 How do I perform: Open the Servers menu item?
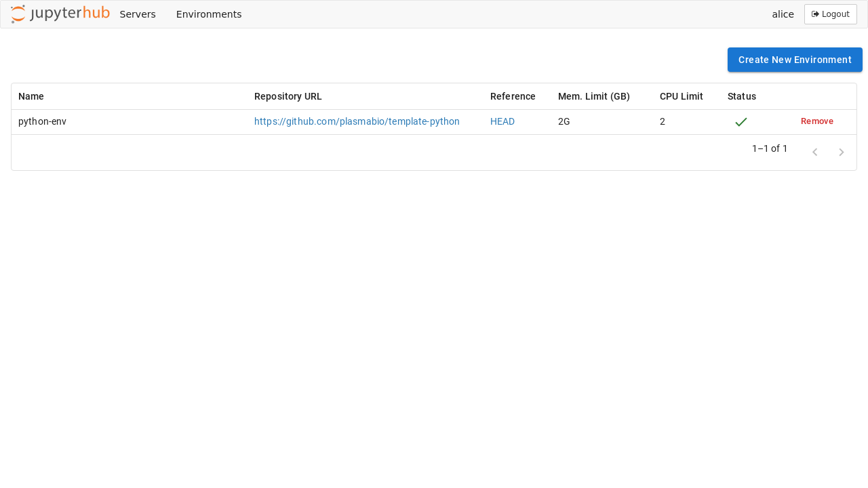pyautogui.click(x=138, y=14)
